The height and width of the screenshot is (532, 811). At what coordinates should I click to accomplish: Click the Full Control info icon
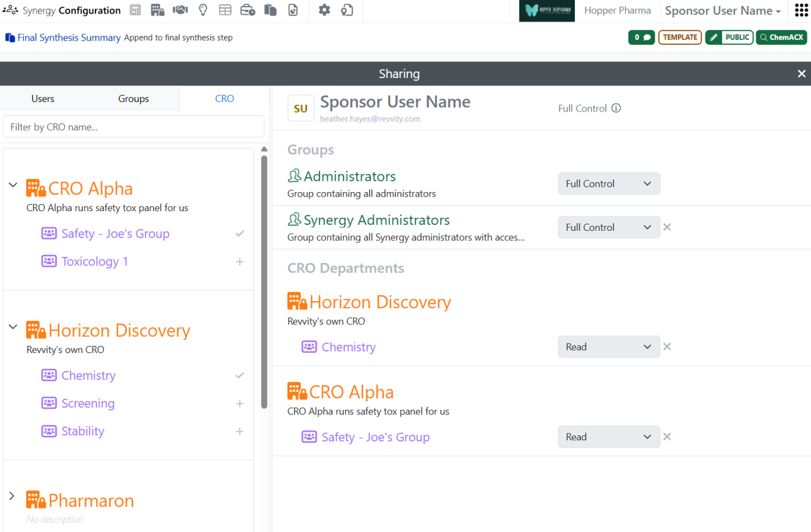pos(617,108)
